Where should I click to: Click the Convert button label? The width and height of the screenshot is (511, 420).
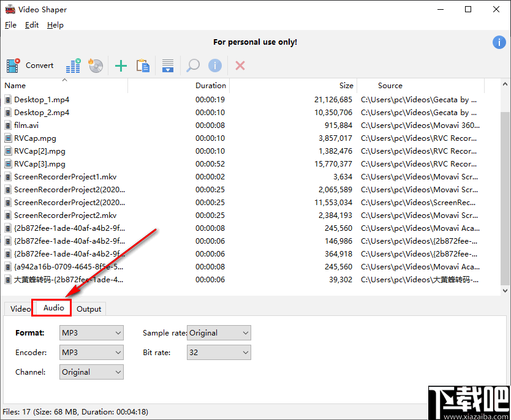click(x=39, y=66)
